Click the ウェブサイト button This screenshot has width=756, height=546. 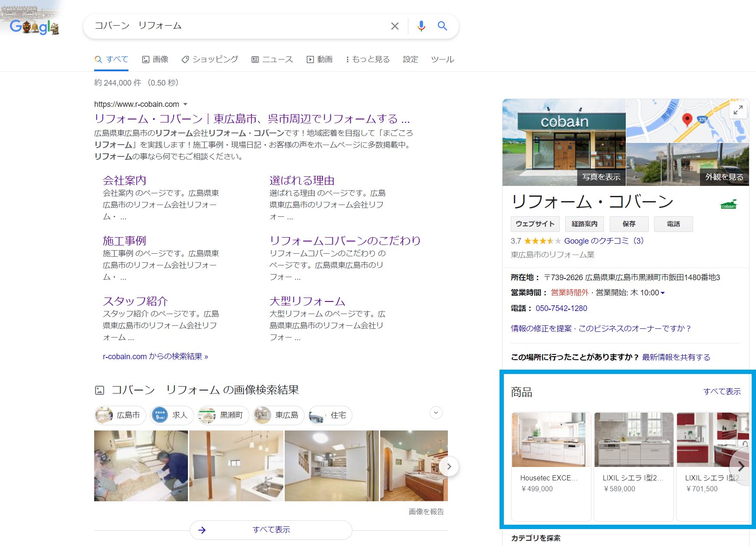click(535, 224)
